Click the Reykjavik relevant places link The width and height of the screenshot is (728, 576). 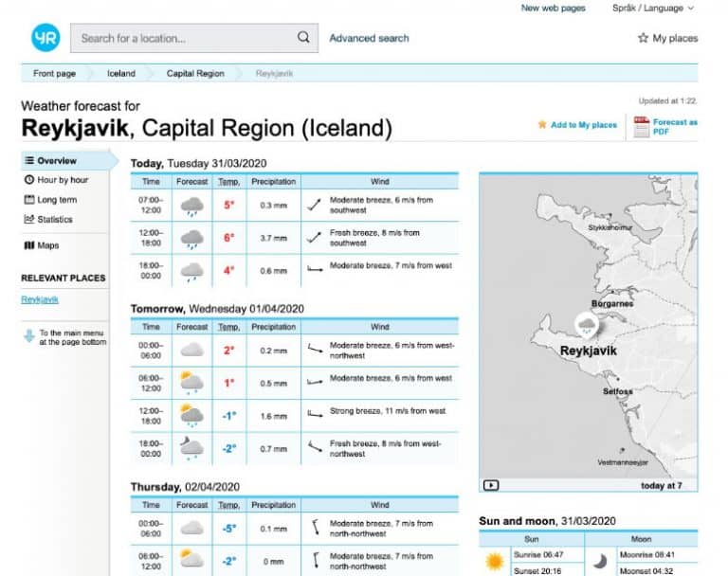[x=40, y=299]
